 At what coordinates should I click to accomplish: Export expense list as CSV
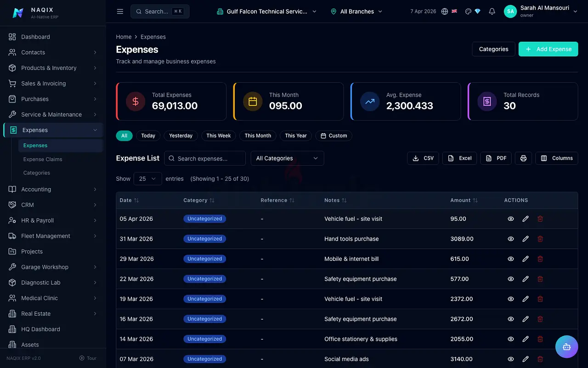(x=423, y=158)
